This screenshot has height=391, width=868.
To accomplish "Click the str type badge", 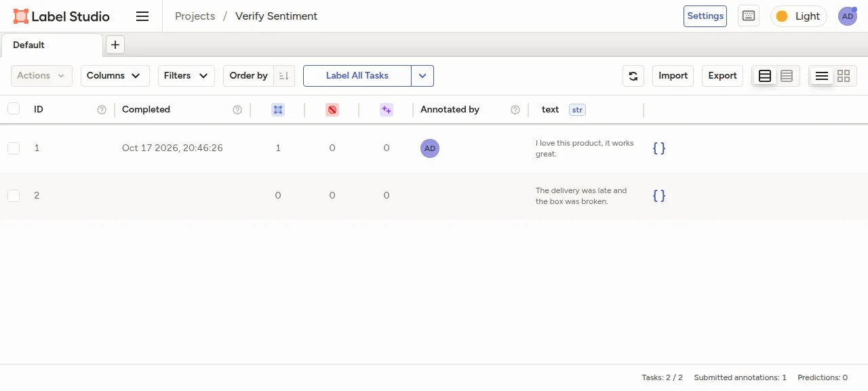I will tap(577, 110).
